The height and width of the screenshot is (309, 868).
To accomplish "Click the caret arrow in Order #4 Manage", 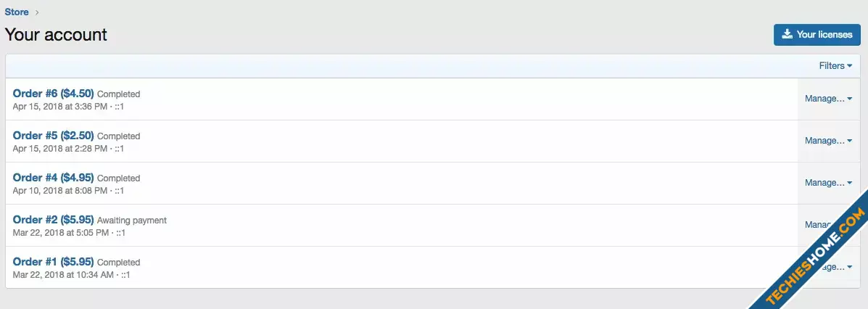I will [850, 183].
